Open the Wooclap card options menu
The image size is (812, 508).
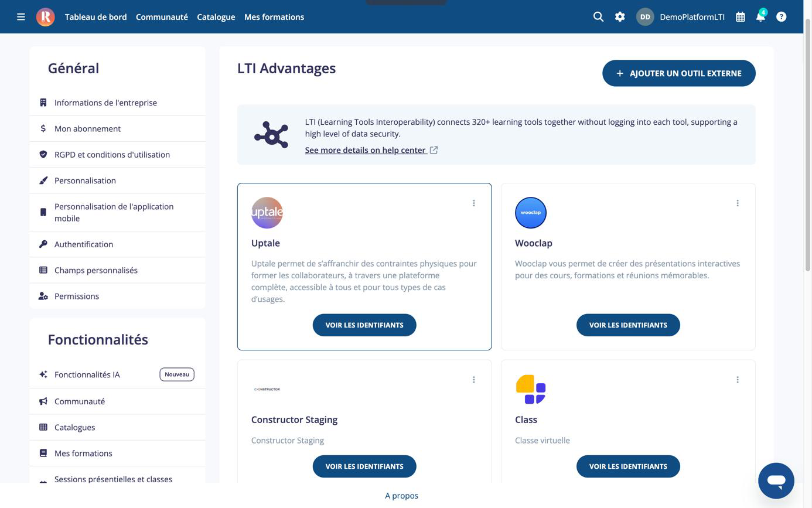coord(738,203)
